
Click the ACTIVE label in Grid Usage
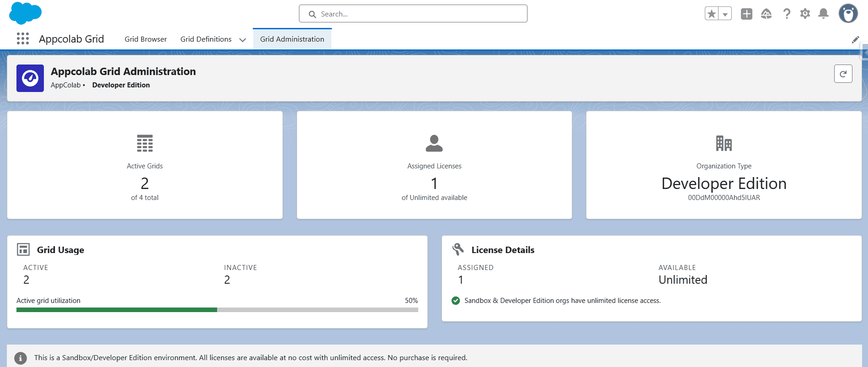[36, 268]
